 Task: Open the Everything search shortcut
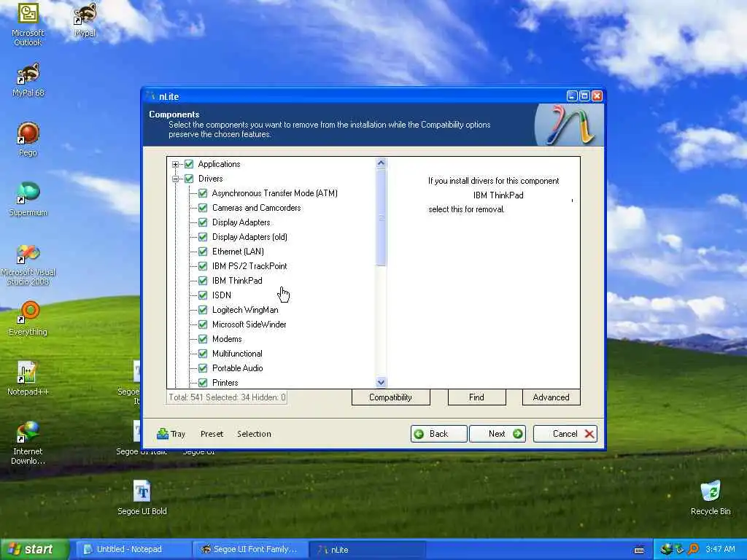28,319
